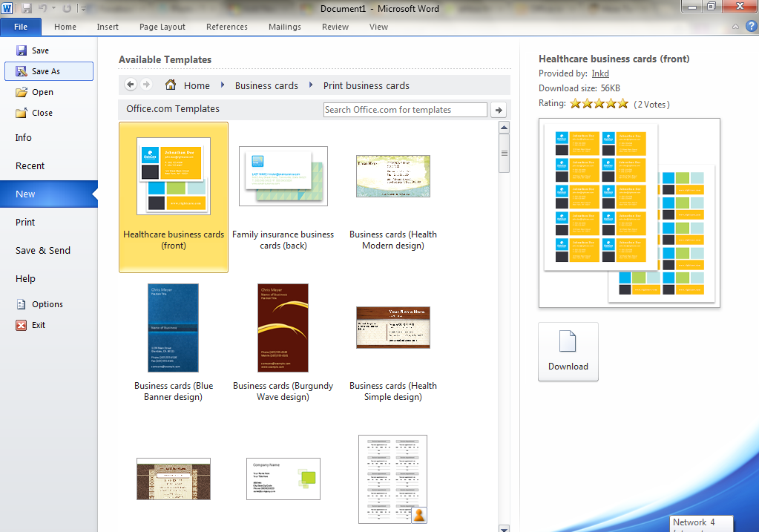The height and width of the screenshot is (532, 759).
Task: Click the Open folder icon
Action: pyautogui.click(x=21, y=92)
